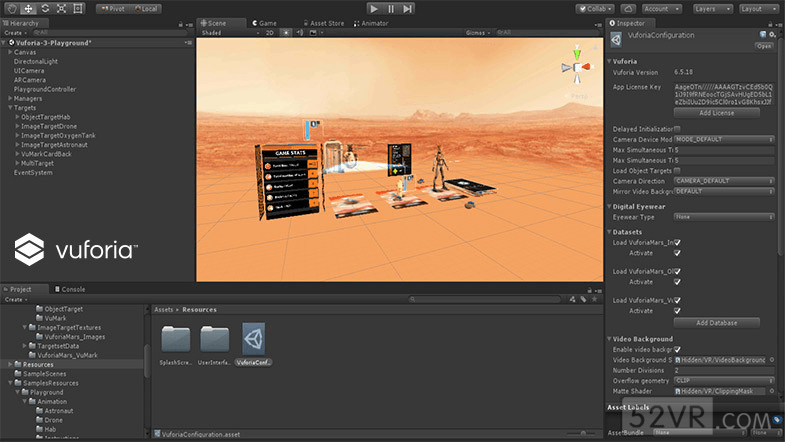Click Number Divisions input field
785x442 pixels.
724,370
